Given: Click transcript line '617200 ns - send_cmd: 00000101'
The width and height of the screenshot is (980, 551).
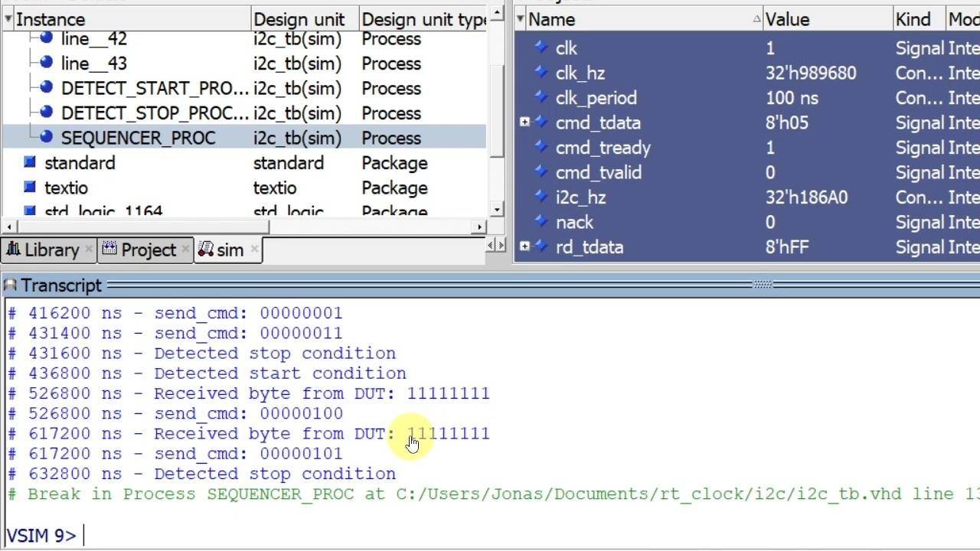Looking at the screenshot, I should point(175,453).
